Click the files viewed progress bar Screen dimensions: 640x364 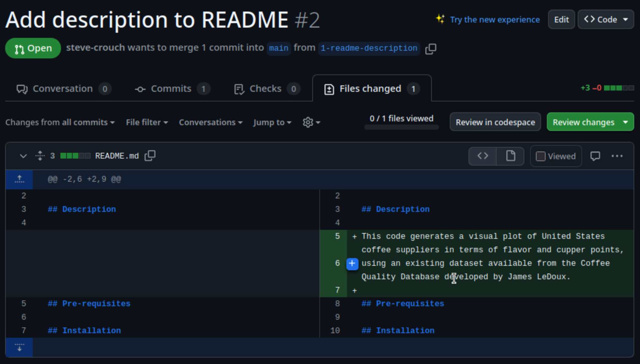[401, 127]
